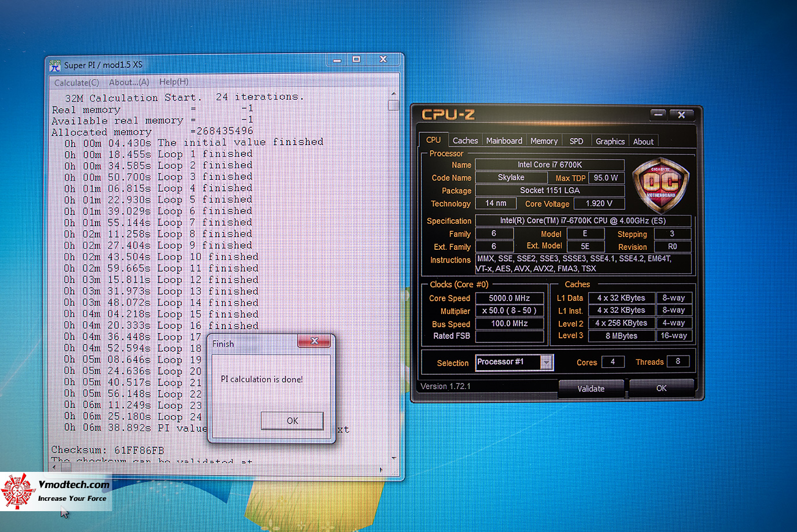Click the Specification field with i7-6700K text
The width and height of the screenshot is (797, 532).
pyautogui.click(x=583, y=220)
